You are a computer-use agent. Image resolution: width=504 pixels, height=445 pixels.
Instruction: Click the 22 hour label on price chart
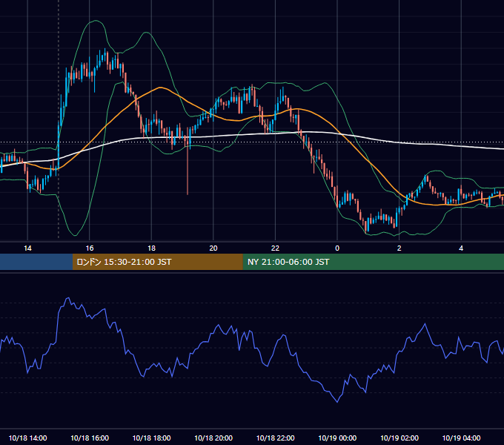275,248
